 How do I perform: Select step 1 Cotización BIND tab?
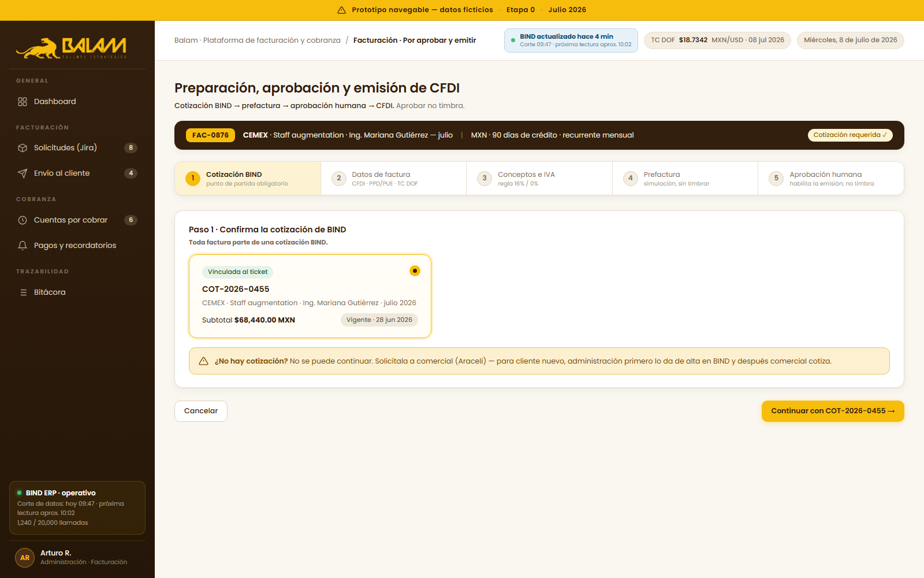[x=248, y=179]
